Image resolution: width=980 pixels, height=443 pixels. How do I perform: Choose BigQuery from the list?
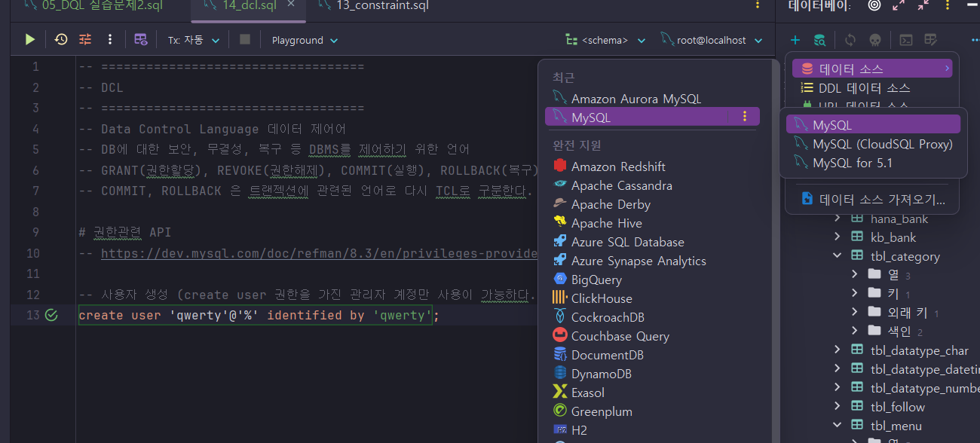(652, 280)
